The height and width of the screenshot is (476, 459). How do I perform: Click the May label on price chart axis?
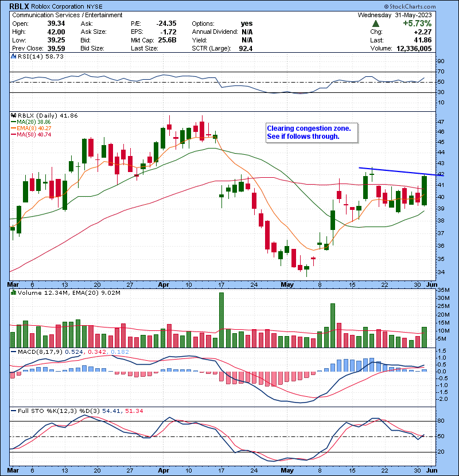click(287, 285)
